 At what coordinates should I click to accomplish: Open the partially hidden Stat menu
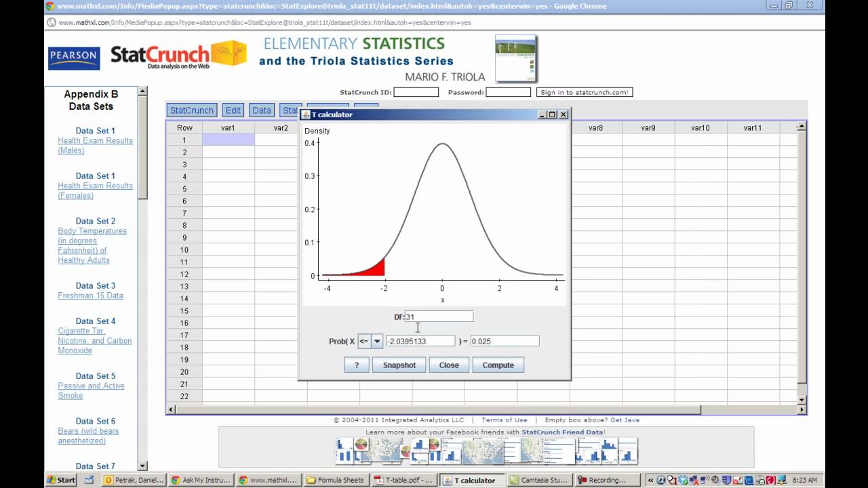[x=290, y=110]
